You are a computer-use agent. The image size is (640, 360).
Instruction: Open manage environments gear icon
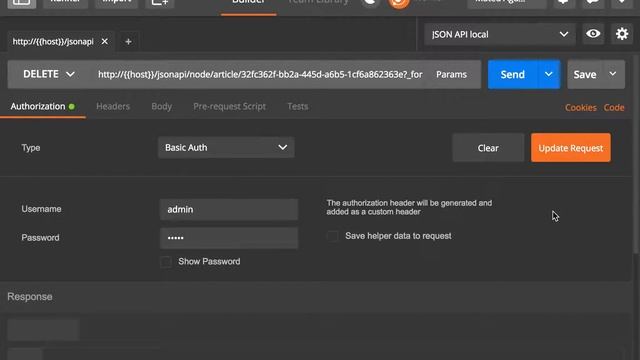pyautogui.click(x=622, y=34)
